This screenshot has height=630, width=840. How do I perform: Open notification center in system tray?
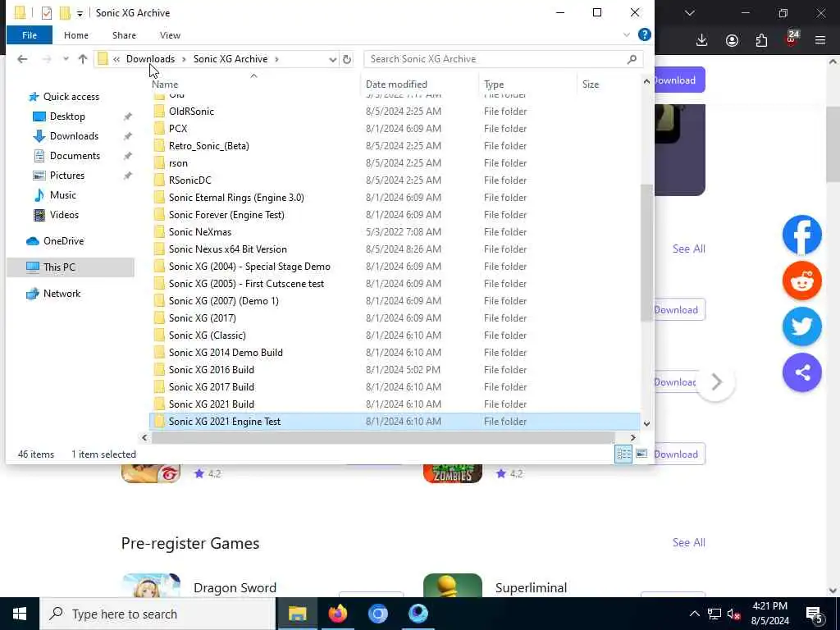pyautogui.click(x=815, y=614)
